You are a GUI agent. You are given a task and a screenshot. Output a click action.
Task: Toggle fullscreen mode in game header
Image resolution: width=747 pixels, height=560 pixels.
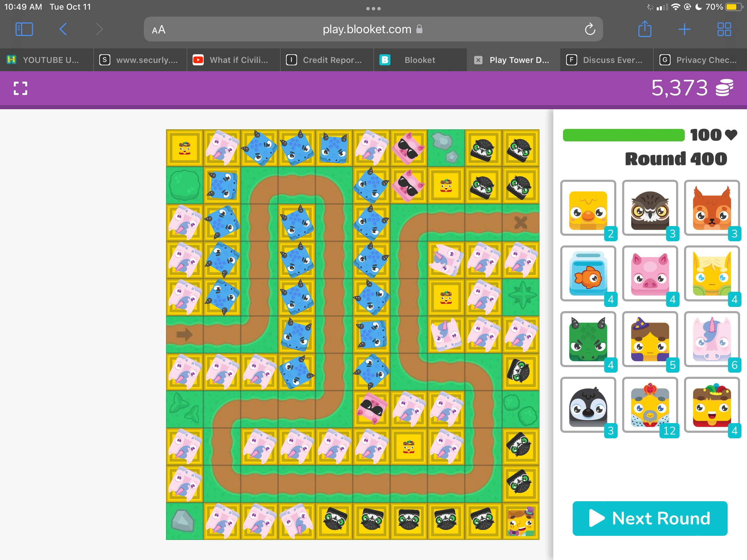[x=20, y=88]
